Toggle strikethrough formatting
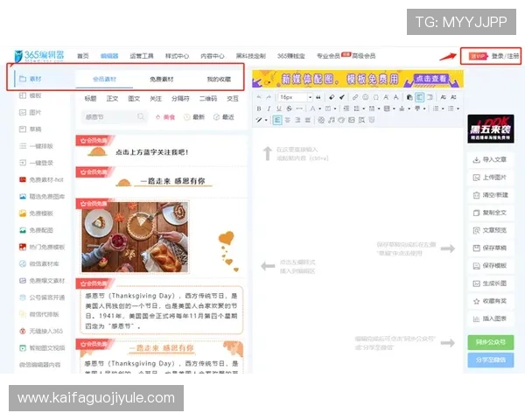 (289, 108)
